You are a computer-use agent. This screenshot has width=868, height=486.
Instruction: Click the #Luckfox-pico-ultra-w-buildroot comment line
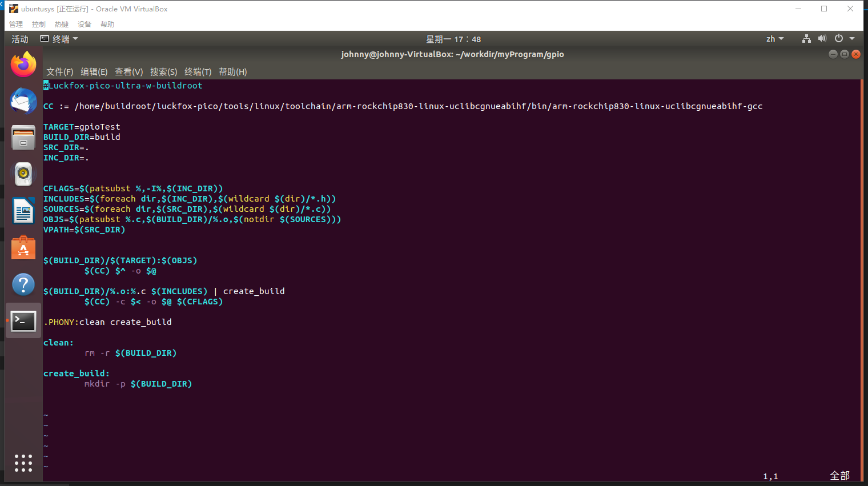tap(123, 86)
